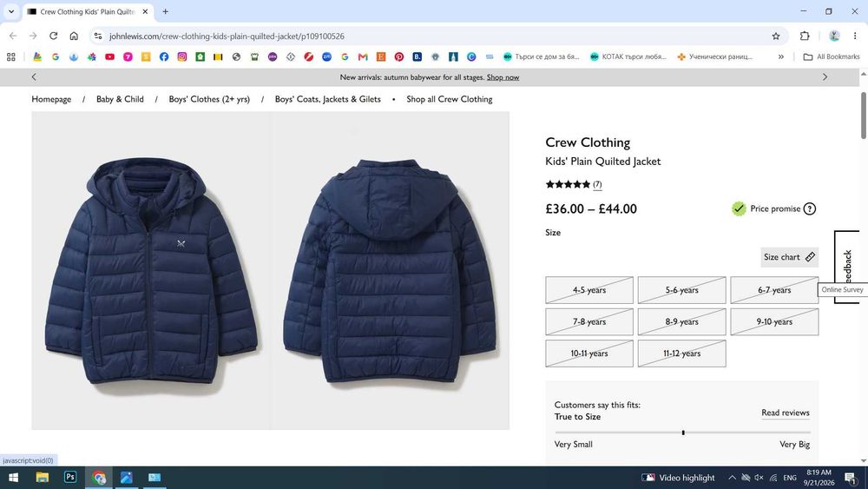Select size 11-12 years
This screenshot has height=489, width=868.
click(681, 354)
